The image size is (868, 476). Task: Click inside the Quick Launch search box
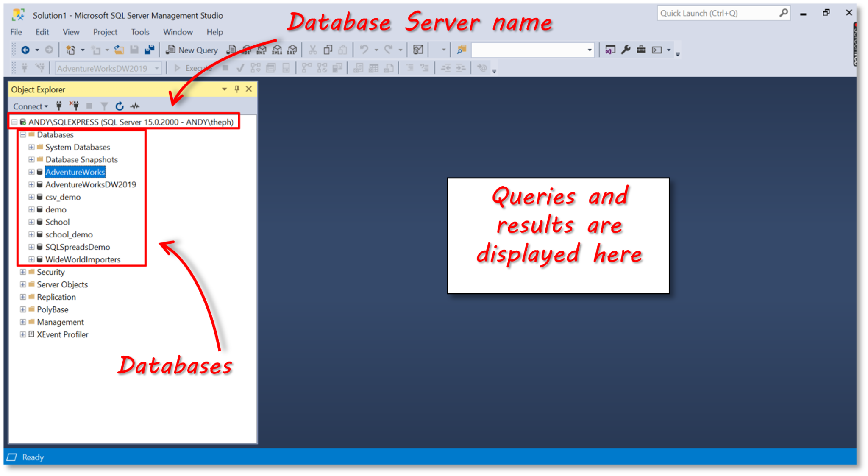pos(721,13)
